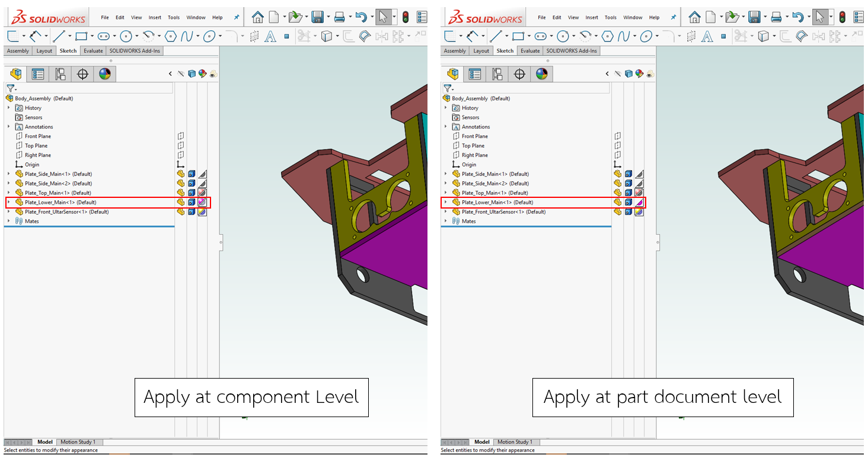Image resolution: width=868 pixels, height=458 pixels.
Task: Open the DisplayManager tab in the left window
Action: (x=105, y=74)
